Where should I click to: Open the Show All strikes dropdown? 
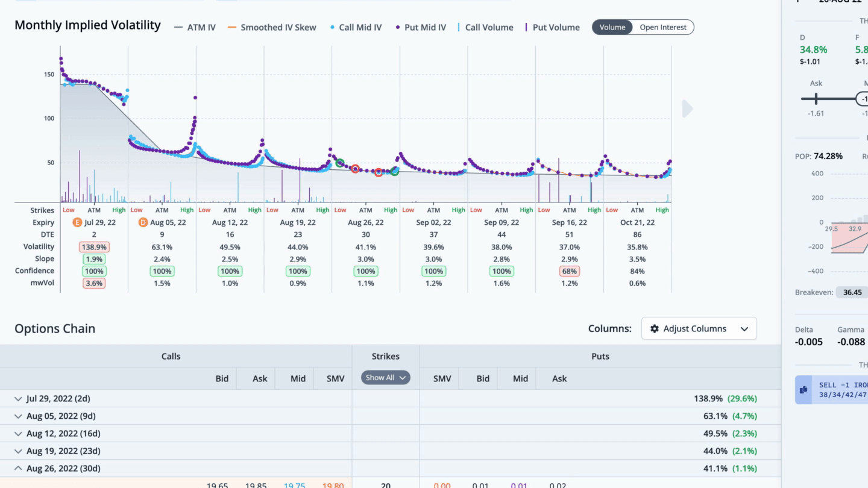point(386,378)
